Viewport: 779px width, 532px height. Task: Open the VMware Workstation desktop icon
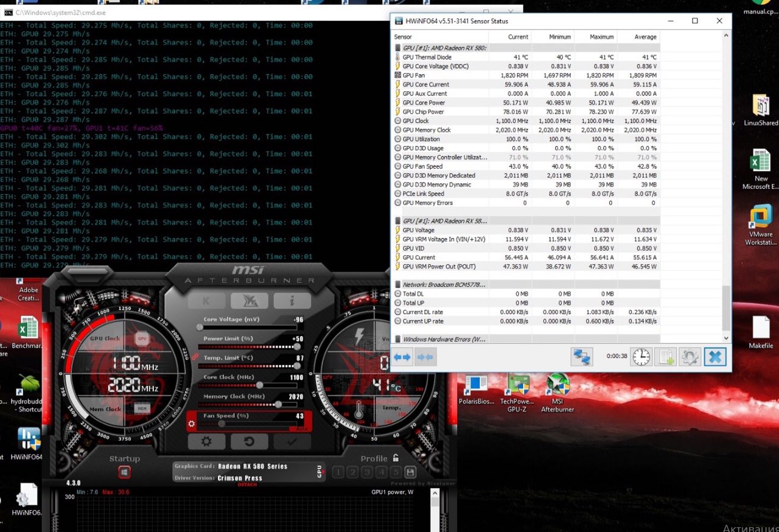761,225
